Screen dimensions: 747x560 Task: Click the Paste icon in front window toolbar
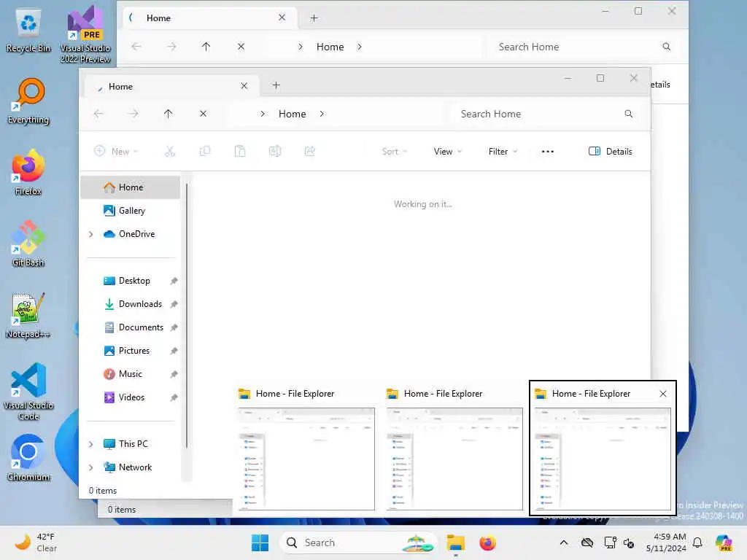click(x=240, y=152)
